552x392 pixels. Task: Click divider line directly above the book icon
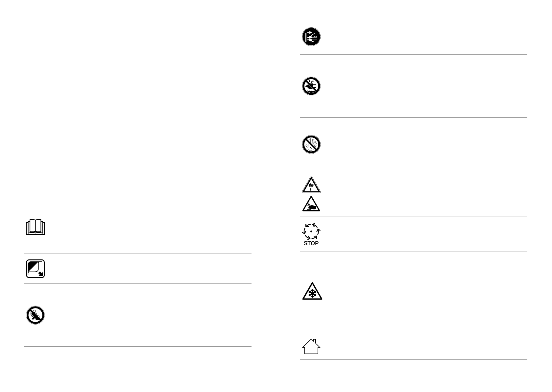(138, 200)
